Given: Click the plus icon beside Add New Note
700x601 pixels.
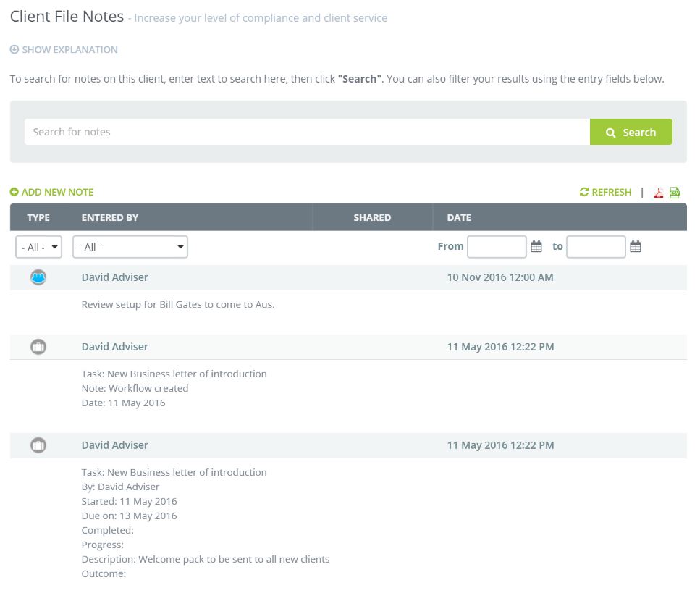Looking at the screenshot, I should [x=14, y=193].
